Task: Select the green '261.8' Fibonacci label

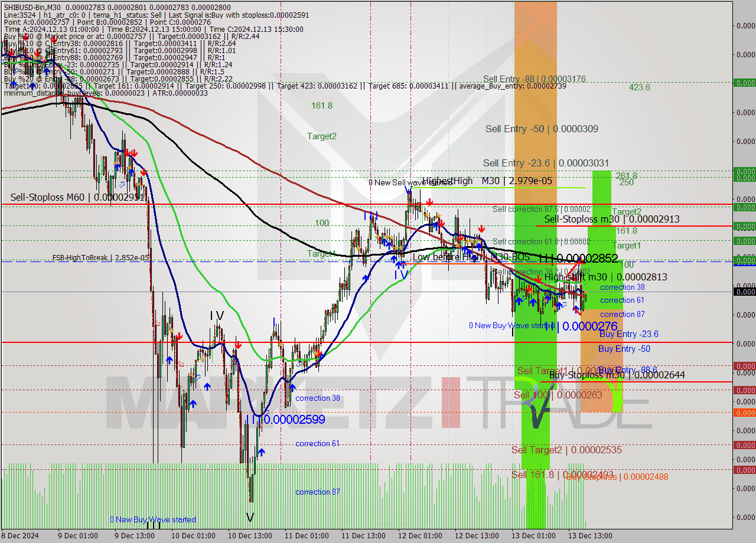Action: (x=626, y=175)
